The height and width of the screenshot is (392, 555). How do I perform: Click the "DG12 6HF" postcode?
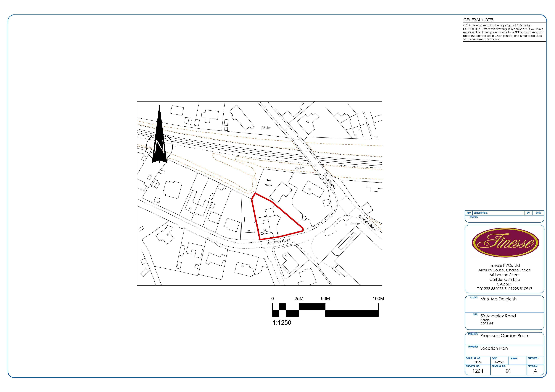tap(487, 323)
